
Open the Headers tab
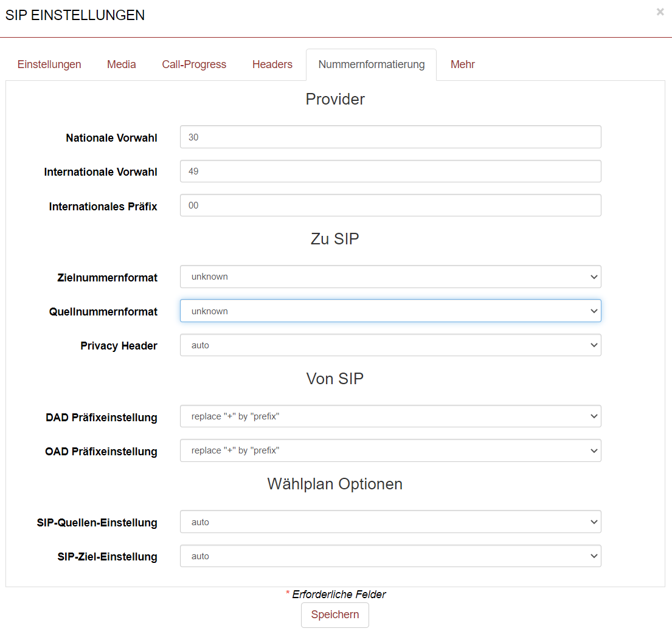pos(272,64)
